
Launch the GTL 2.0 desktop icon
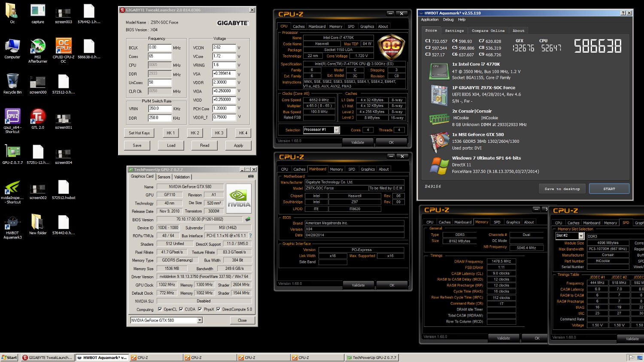coord(38,119)
